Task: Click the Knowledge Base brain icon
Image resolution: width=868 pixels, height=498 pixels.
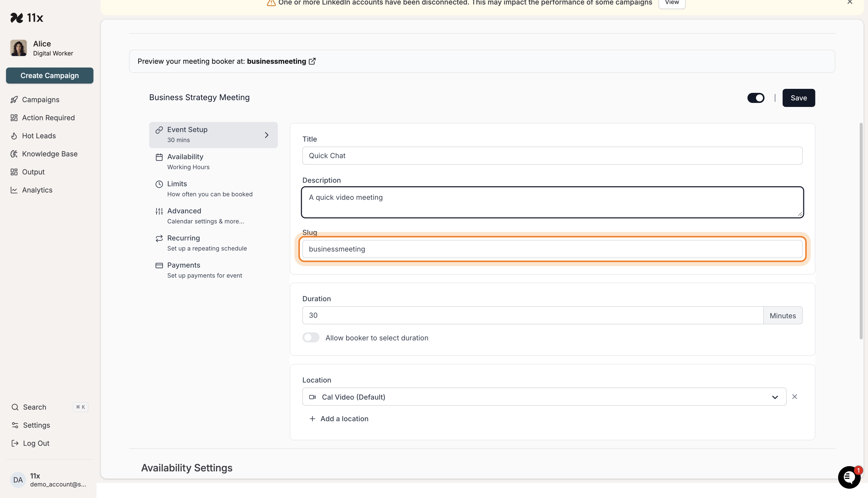Action: click(14, 154)
